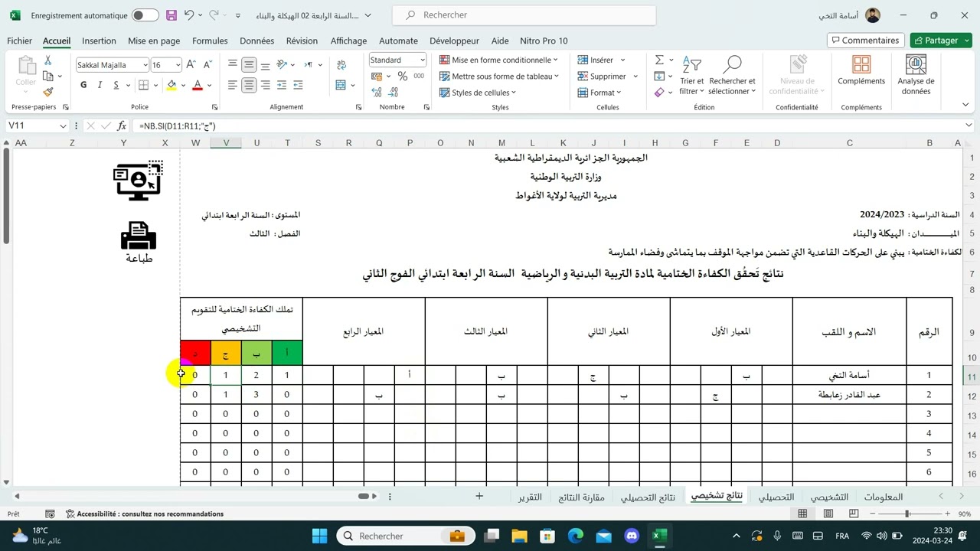The width and height of the screenshot is (980, 551).
Task: Click the increase decimal icon
Action: [x=377, y=93]
